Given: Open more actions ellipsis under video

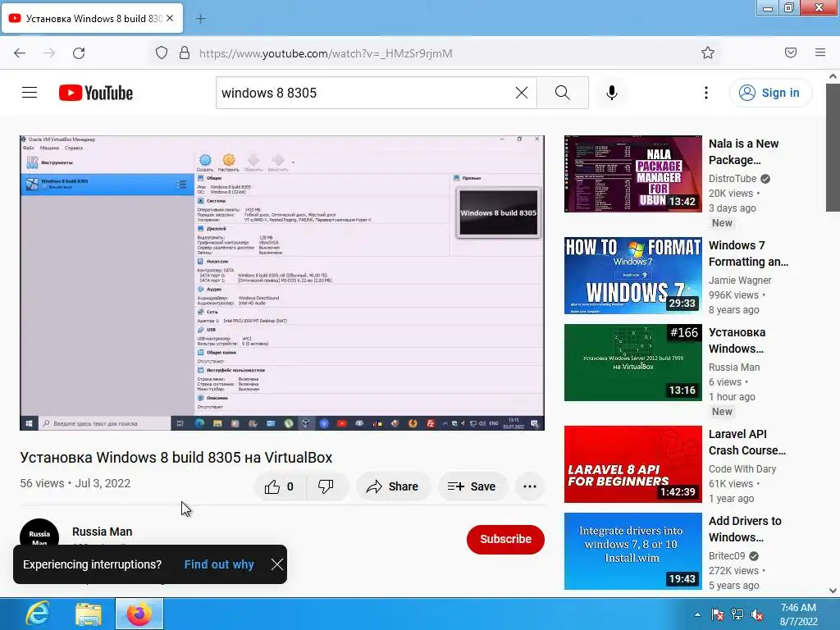Looking at the screenshot, I should click(x=530, y=486).
